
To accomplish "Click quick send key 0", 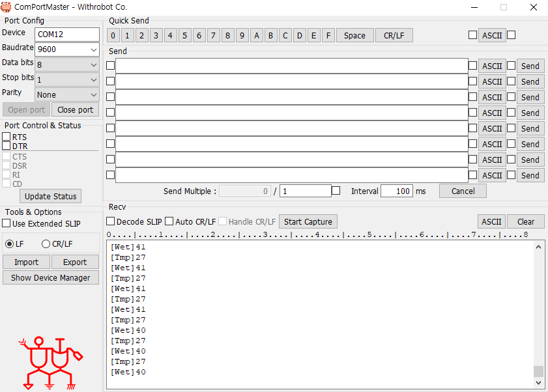I will [x=113, y=35].
